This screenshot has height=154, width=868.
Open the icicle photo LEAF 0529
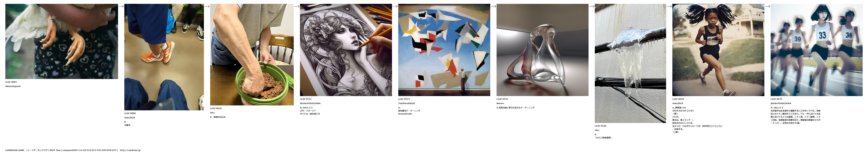pos(630,63)
